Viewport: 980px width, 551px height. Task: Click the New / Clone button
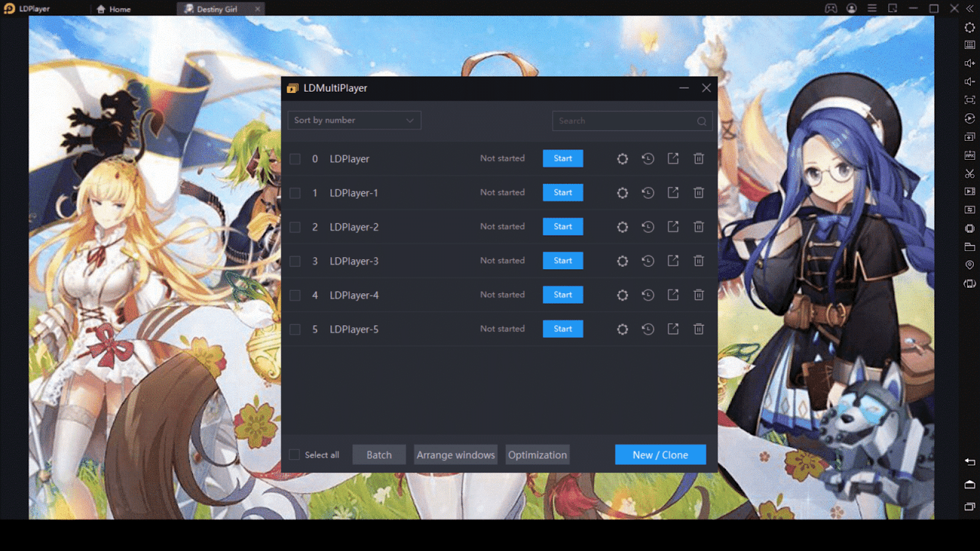tap(660, 455)
